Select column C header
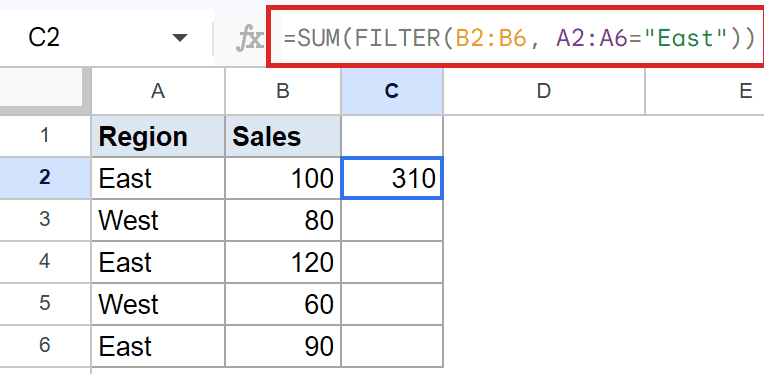This screenshot has height=374, width=764. tap(392, 91)
